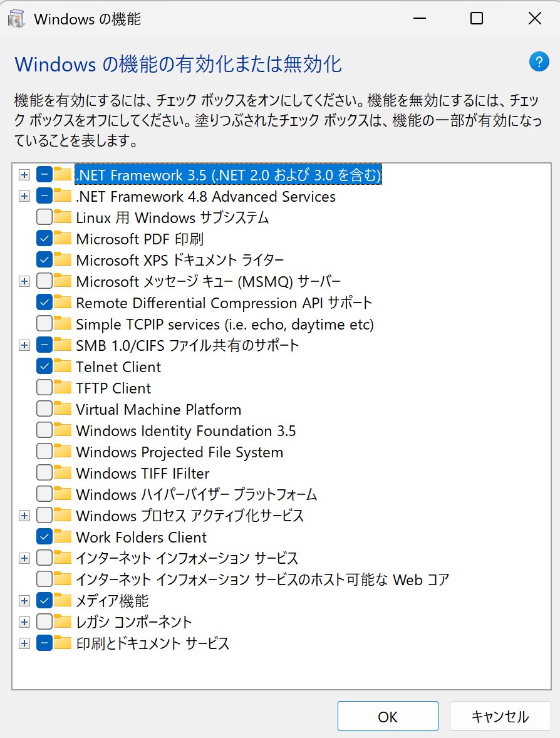
Task: Expand SMB 1.0/CIFS ファイル共有のサポート node
Action: coord(24,345)
